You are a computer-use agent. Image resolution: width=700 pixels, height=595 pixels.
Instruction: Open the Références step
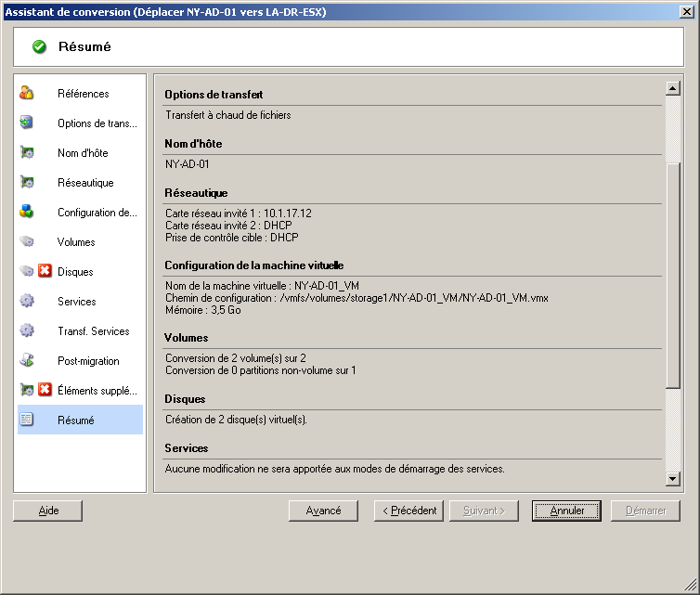coord(83,94)
